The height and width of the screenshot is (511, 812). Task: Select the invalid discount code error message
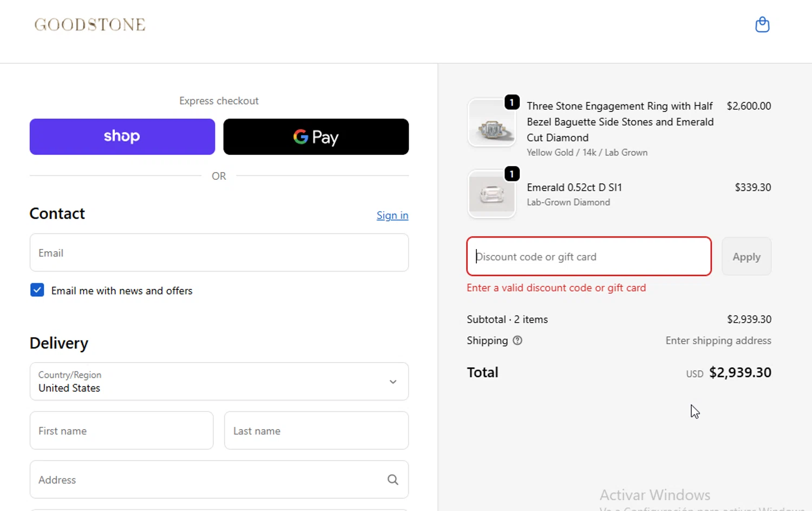pos(556,288)
